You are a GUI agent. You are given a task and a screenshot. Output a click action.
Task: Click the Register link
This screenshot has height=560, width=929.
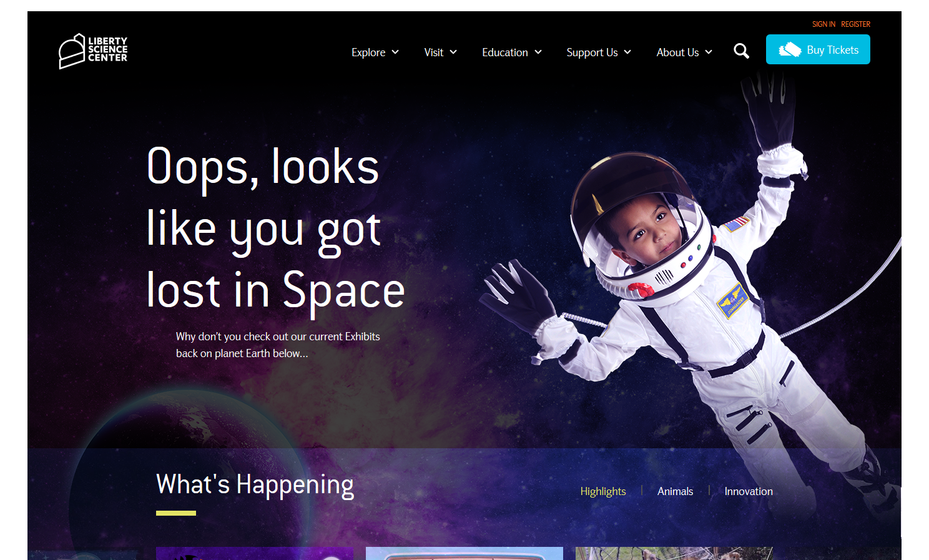coord(855,24)
